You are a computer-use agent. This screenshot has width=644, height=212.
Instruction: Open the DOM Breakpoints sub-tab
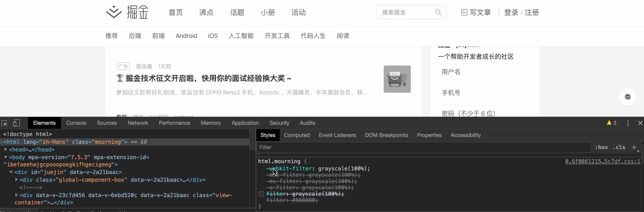point(386,135)
